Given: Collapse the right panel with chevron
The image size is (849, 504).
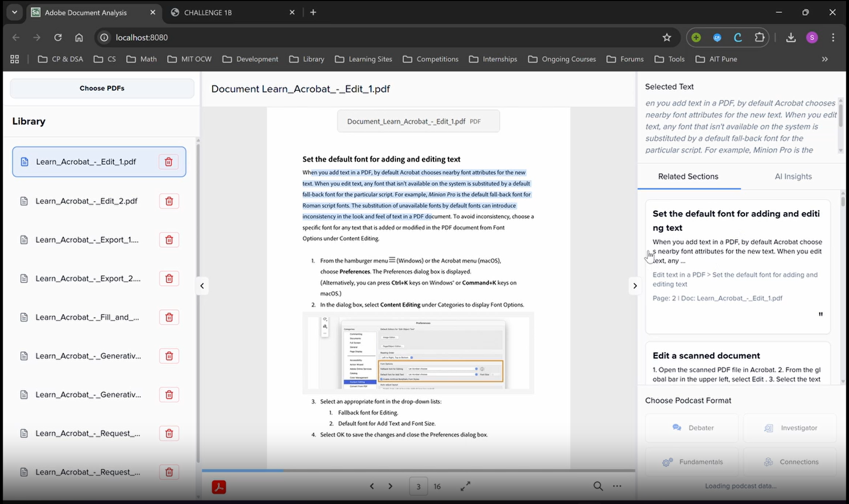Looking at the screenshot, I should 635,286.
